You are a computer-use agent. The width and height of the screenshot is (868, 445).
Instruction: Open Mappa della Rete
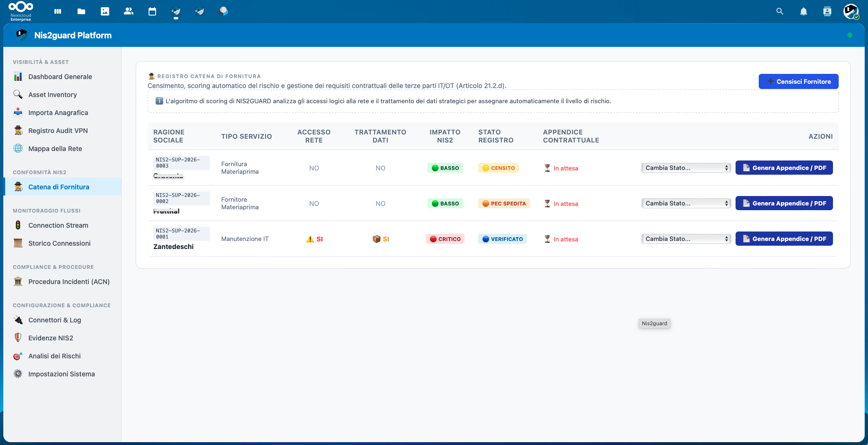[x=62, y=149]
